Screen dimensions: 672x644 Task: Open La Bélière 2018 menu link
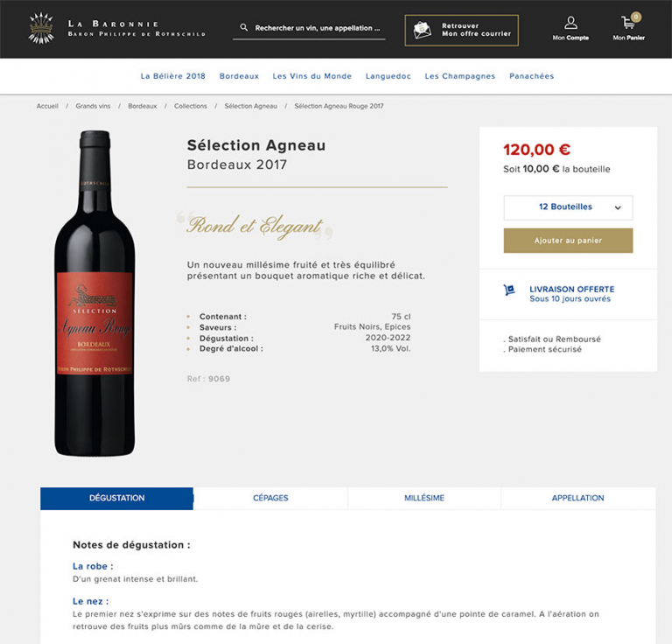[x=173, y=76]
